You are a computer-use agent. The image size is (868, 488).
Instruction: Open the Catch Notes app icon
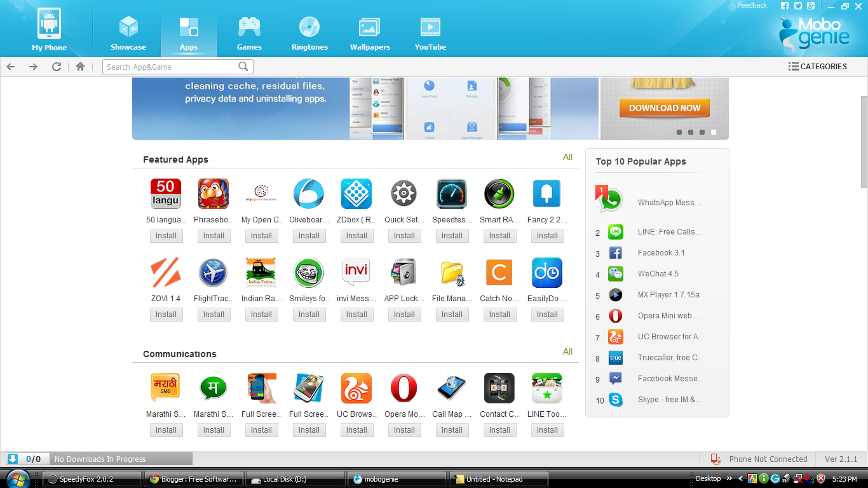click(x=499, y=273)
